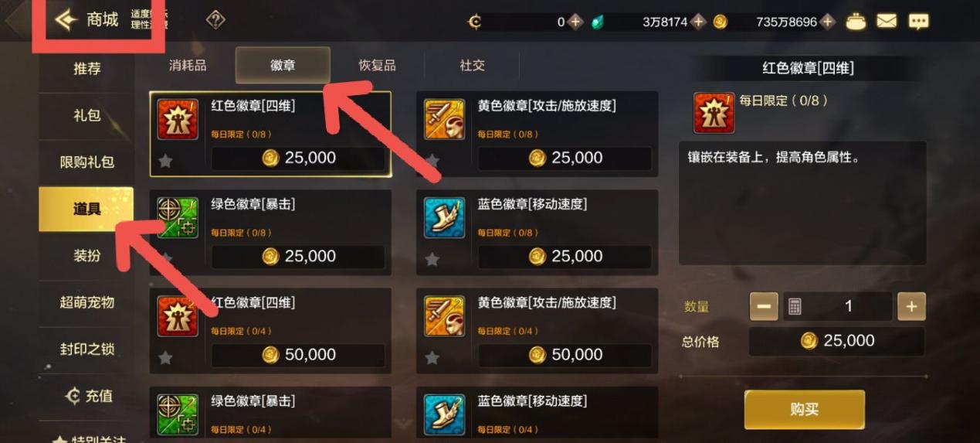Image resolution: width=980 pixels, height=443 pixels.
Task: Select the 蓝色徽章[移动速度] 25,000 item
Action: coord(537,232)
